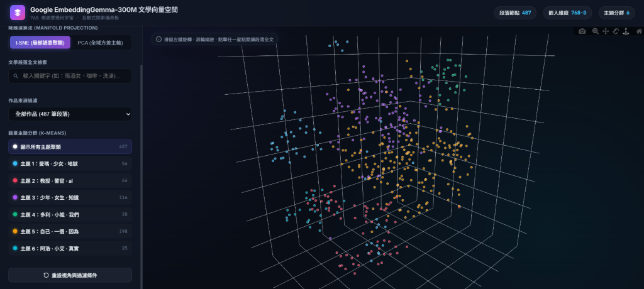Focus the 輸入關鍵字 search input field

[x=70, y=76]
